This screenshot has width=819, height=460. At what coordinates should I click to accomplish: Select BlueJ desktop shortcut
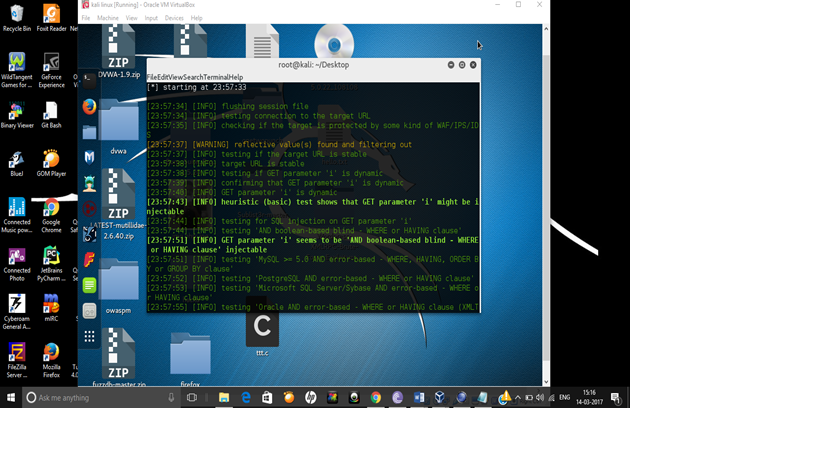[17, 163]
